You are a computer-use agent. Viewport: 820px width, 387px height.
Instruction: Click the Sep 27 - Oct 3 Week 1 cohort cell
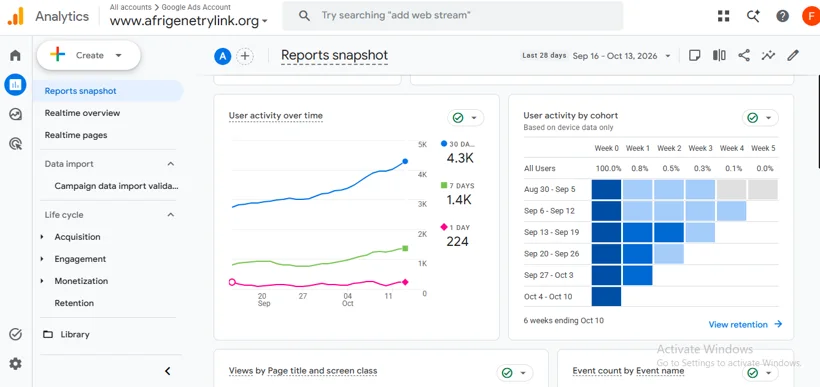click(x=637, y=275)
